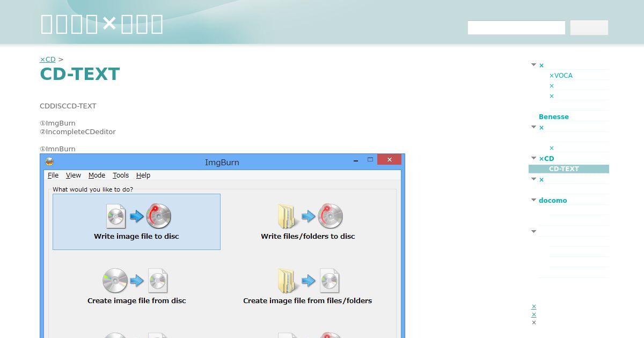Image resolution: width=644 pixels, height=338 pixels.
Task: Click the Write image file to disc icon
Action: (x=139, y=216)
